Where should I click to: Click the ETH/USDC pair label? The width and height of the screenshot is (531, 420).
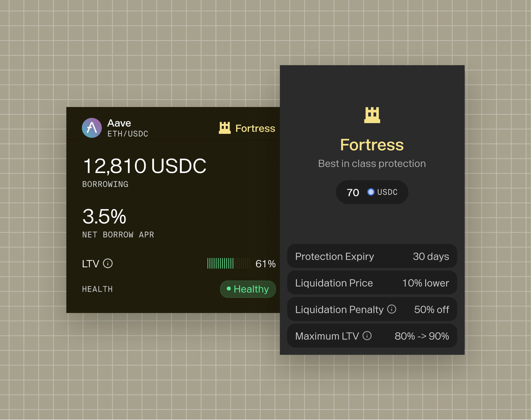tap(128, 134)
